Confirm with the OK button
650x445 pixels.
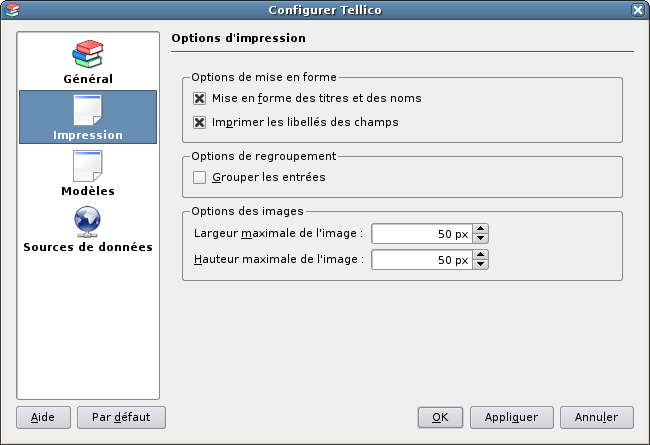tap(440, 417)
